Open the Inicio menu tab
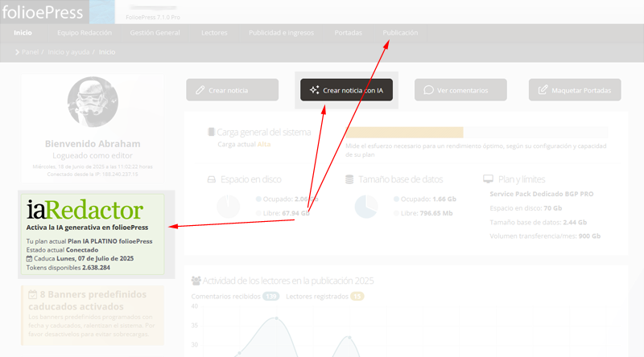This screenshot has height=357, width=644. click(23, 33)
